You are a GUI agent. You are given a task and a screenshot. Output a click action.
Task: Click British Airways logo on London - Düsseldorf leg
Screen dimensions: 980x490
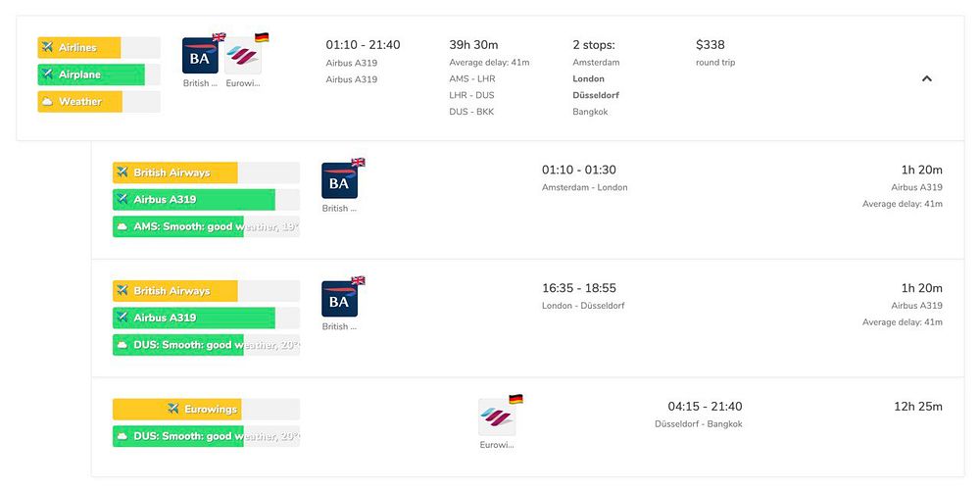(339, 299)
